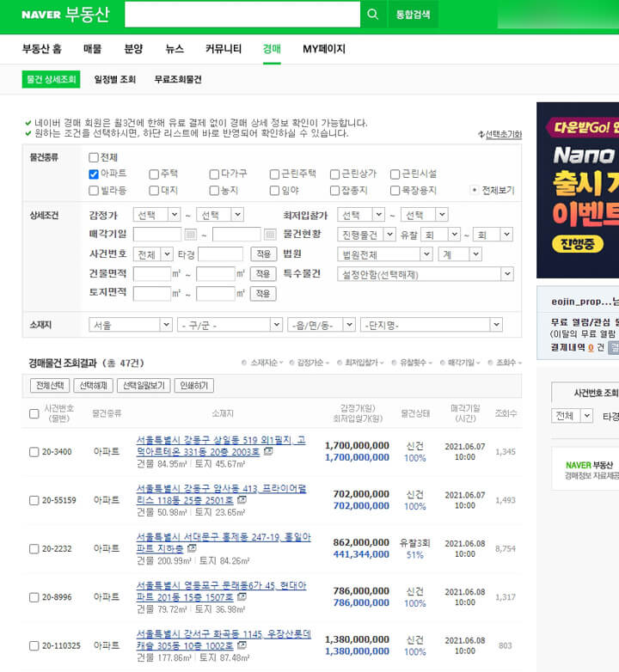Check the 전체 property type checkbox
Screen dimensions: 619x672
[x=94, y=157]
